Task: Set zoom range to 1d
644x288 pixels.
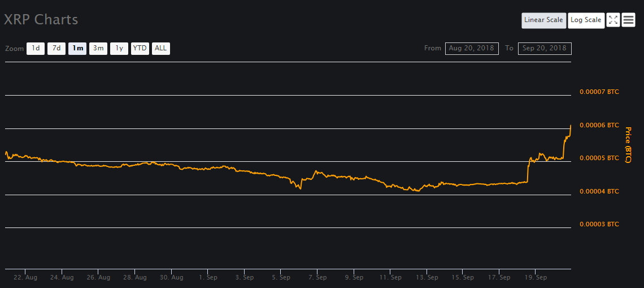Action: click(36, 49)
